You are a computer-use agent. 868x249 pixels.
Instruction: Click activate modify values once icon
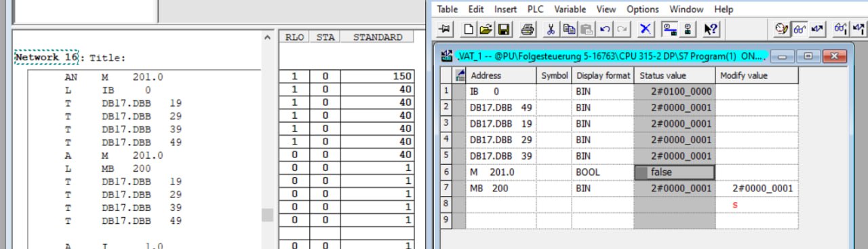coord(859,29)
